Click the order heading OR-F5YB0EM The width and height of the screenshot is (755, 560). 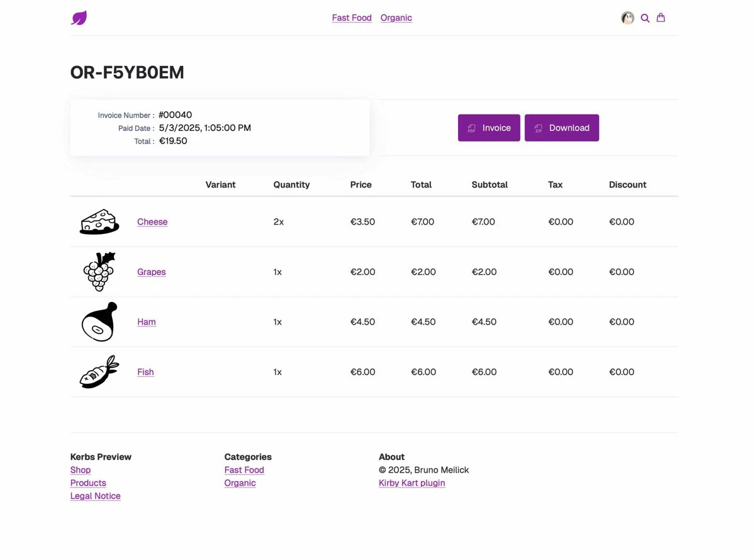click(127, 72)
